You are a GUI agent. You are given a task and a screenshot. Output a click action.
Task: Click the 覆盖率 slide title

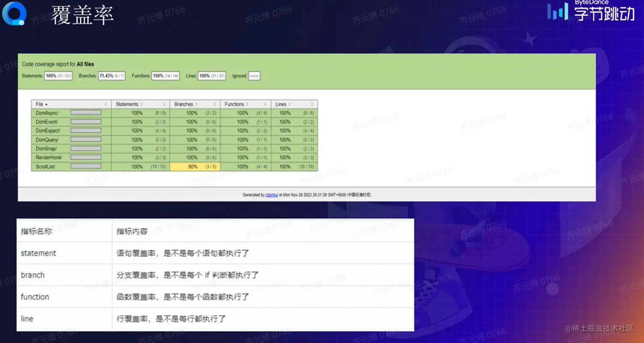point(82,15)
